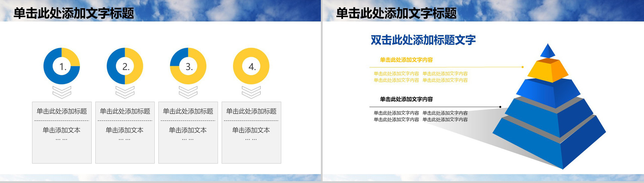This screenshot has width=644, height=183.
Task: Click "单击添加文本" in the fourth gray box
Action: click(251, 130)
